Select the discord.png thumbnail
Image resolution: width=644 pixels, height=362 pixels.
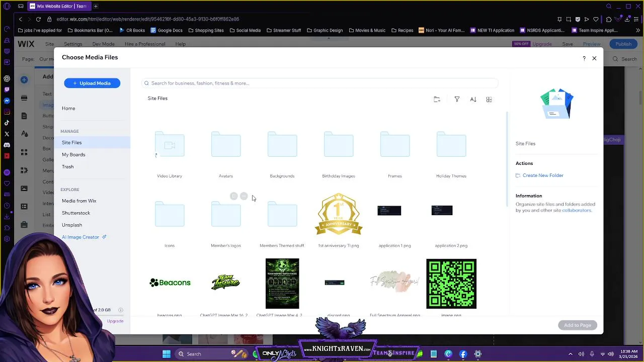click(335, 283)
